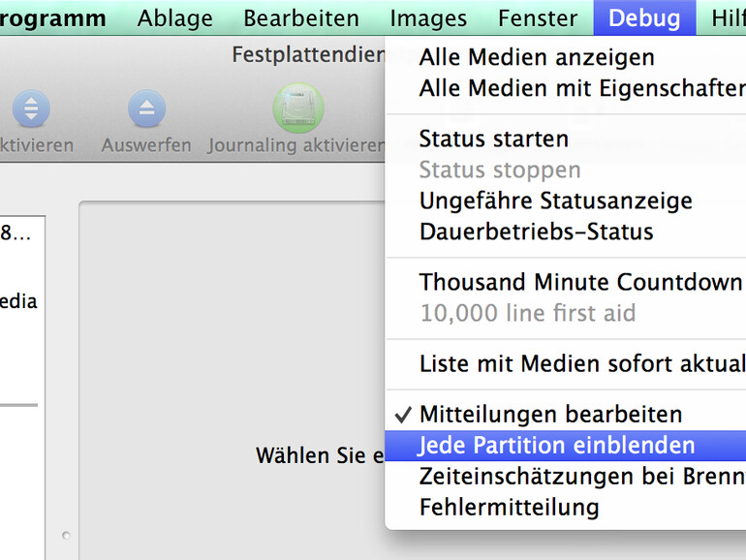
Task: Open the Images menu
Action: click(x=428, y=18)
